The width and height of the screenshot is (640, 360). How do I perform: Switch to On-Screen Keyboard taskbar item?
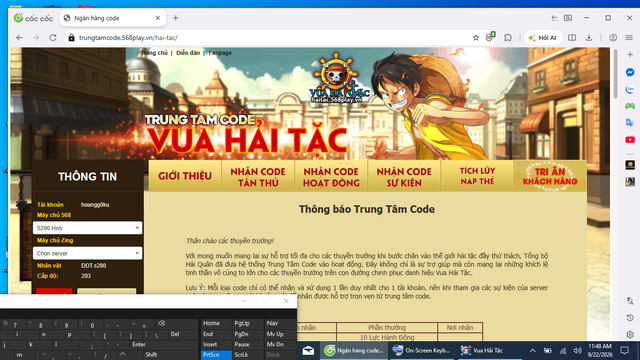coord(422,350)
